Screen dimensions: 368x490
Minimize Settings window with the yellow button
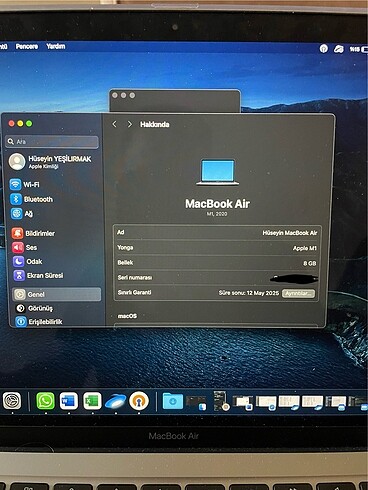(x=20, y=124)
